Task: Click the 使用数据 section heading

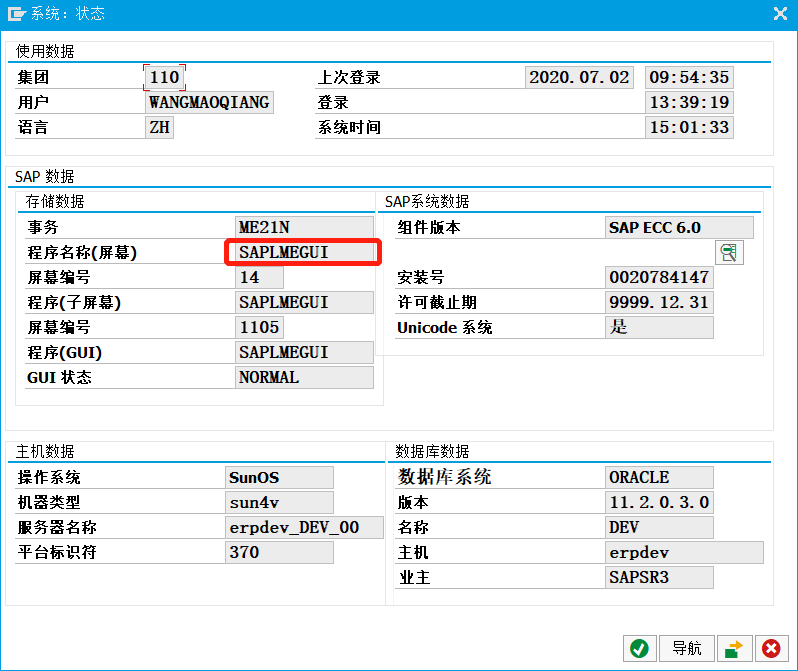Action: click(45, 51)
